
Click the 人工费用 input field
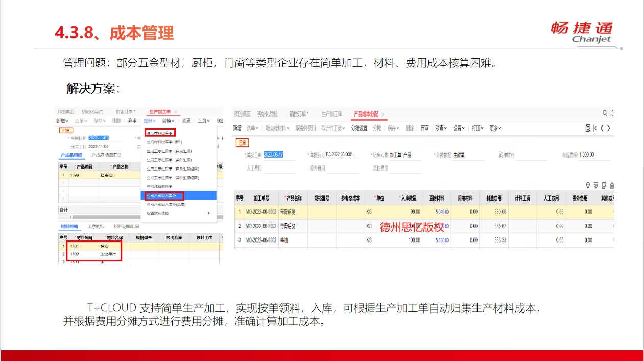click(279, 168)
